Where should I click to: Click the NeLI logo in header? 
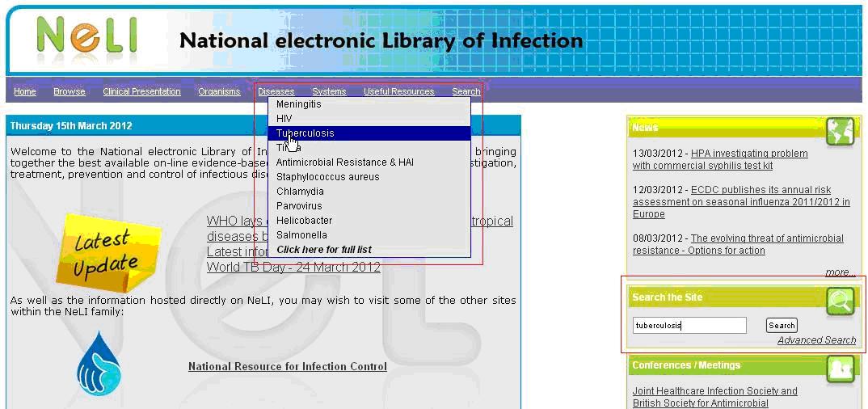click(86, 38)
